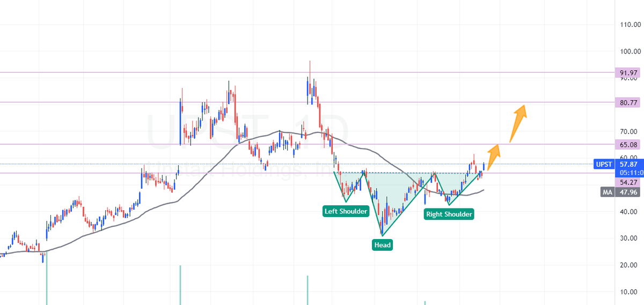Image resolution: width=644 pixels, height=305 pixels.
Task: Click the Right Shoulder label
Action: [449, 214]
